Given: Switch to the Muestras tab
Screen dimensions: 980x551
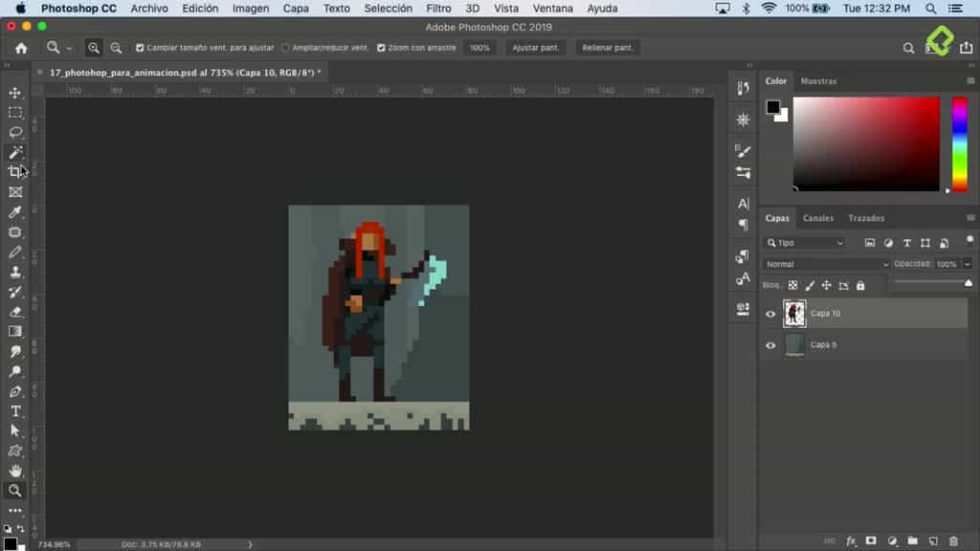Looking at the screenshot, I should click(x=818, y=81).
